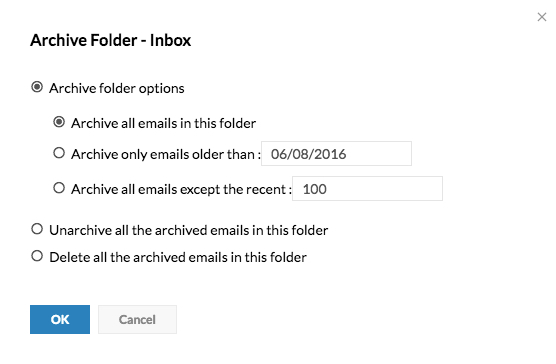Click the recent emails count field showing 100

pos(367,189)
